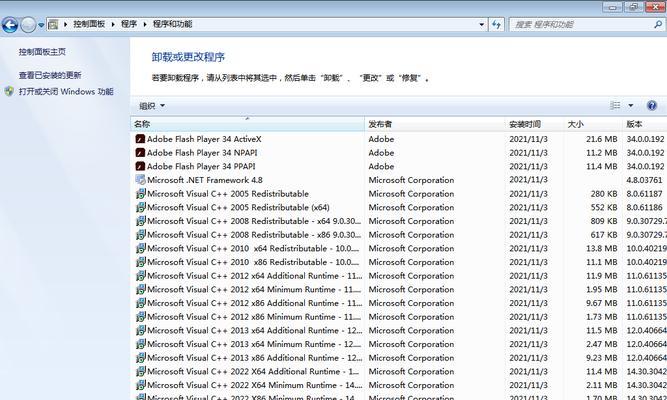Sort by 版本 column header

645,124
